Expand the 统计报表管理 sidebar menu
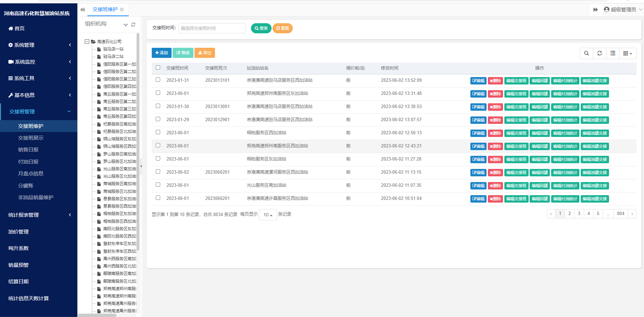The image size is (644, 317). pyautogui.click(x=39, y=215)
